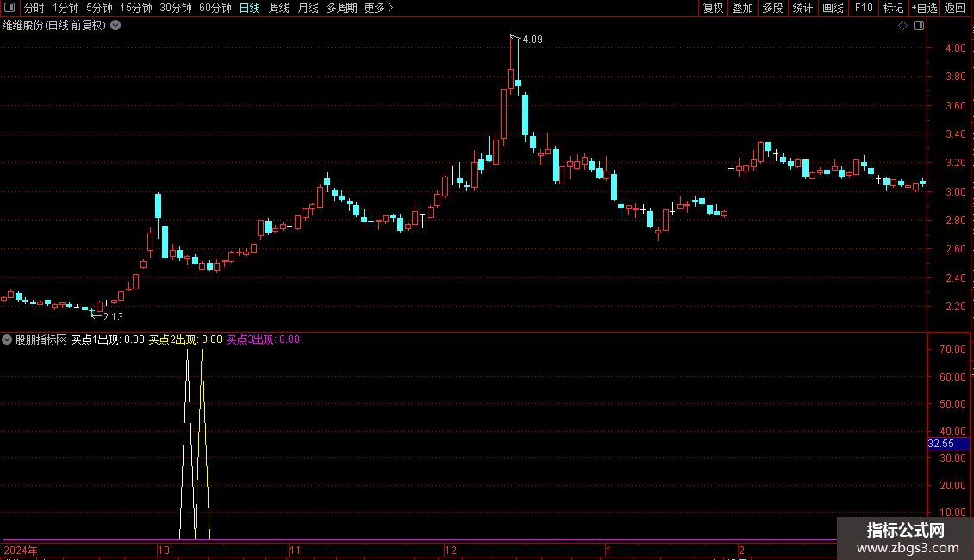Click the 70.00 indicator axis label
The width and height of the screenshot is (974, 560).
point(952,350)
